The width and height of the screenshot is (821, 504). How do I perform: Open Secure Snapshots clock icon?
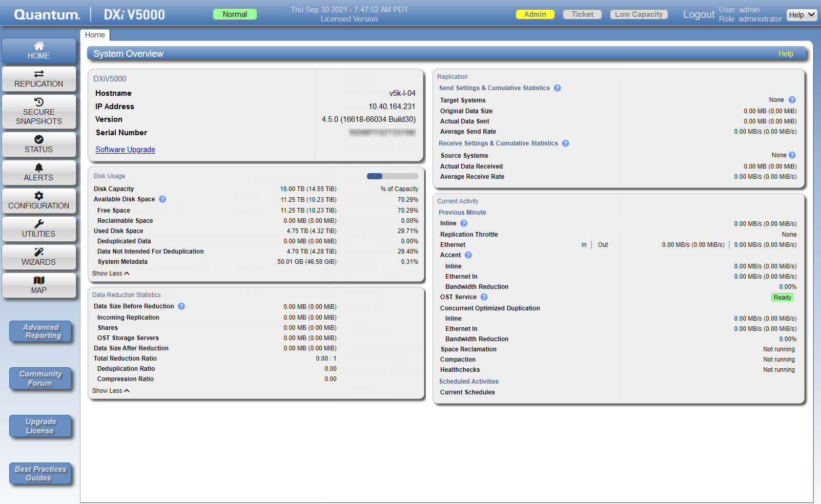[x=39, y=102]
